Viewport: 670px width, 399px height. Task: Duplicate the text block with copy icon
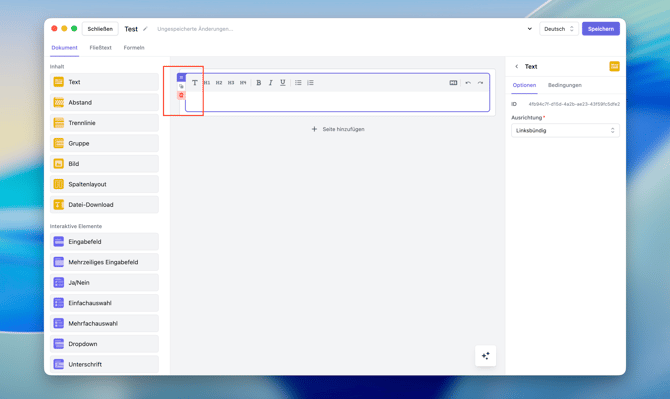181,86
